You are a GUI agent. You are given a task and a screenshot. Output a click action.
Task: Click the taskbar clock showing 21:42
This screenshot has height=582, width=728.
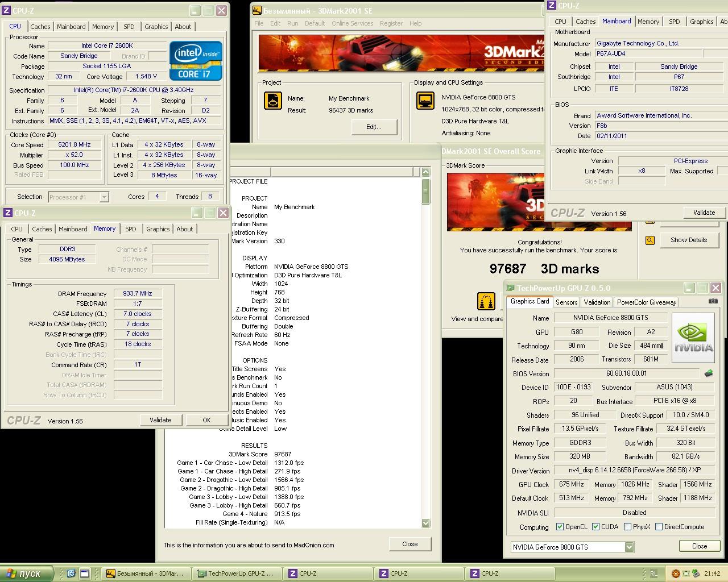[712, 573]
